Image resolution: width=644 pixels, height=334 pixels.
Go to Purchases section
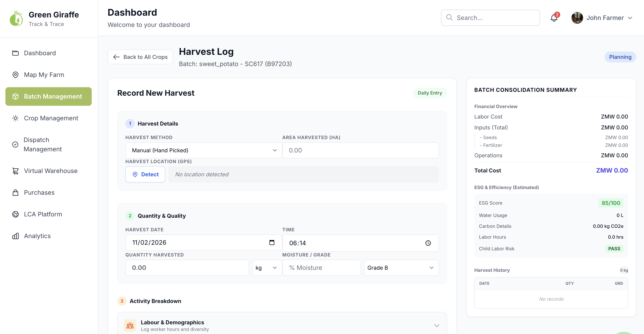[49, 193]
